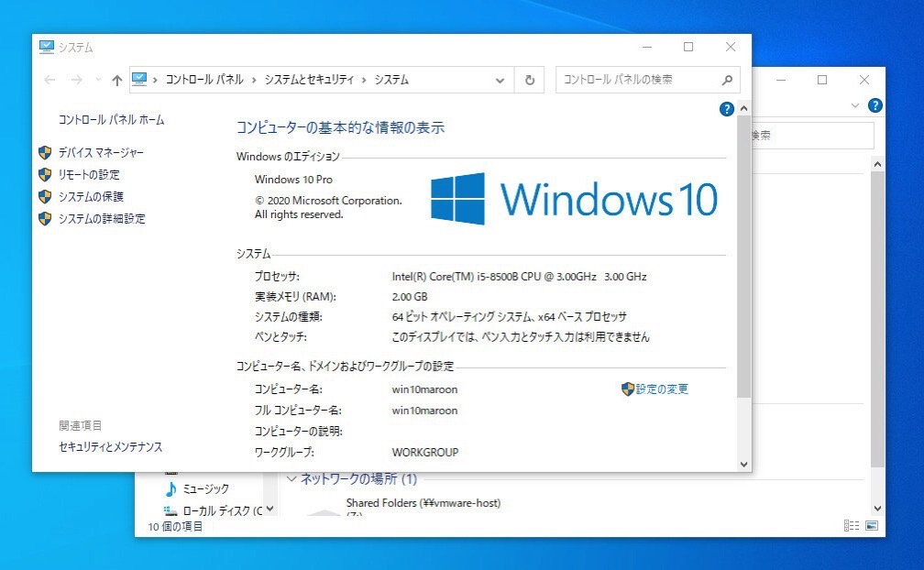Viewport: 924px width, 570px height.
Task: Click the magnifier search icon
Action: 727,80
